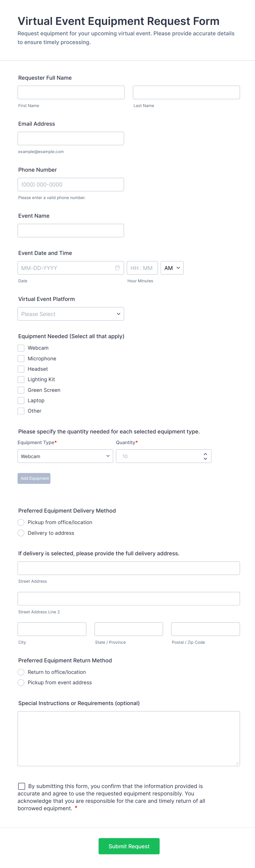
Task: Click inside the Event Name field
Action: [x=70, y=230]
